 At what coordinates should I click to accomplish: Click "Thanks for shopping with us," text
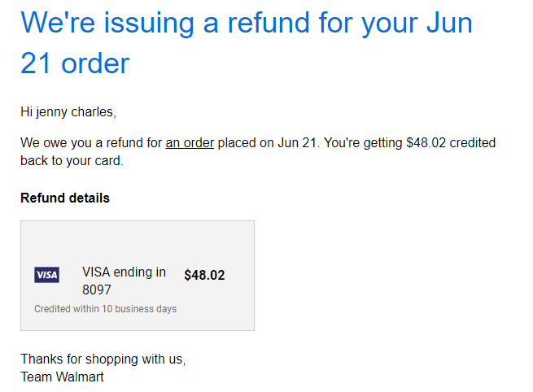(x=103, y=359)
